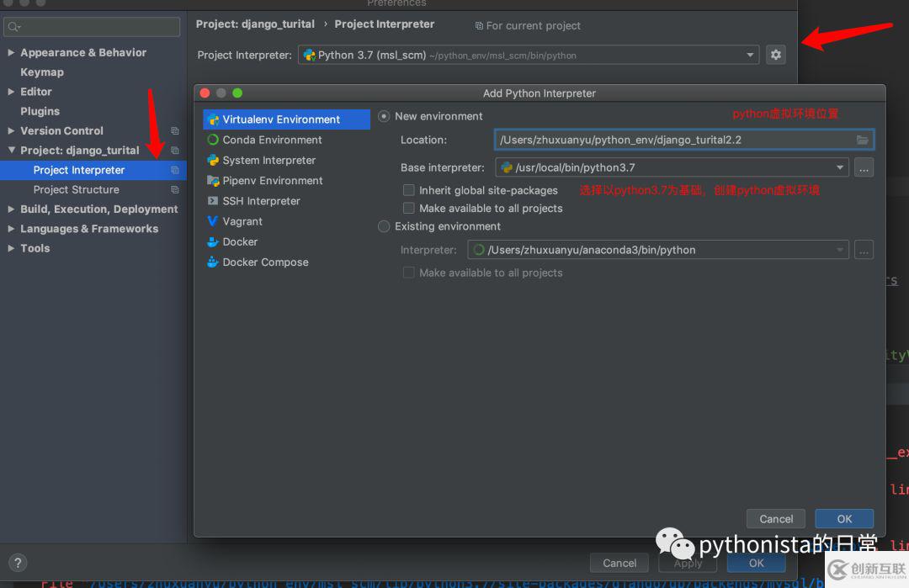
Task: Expand the Tools section
Action: [11, 248]
